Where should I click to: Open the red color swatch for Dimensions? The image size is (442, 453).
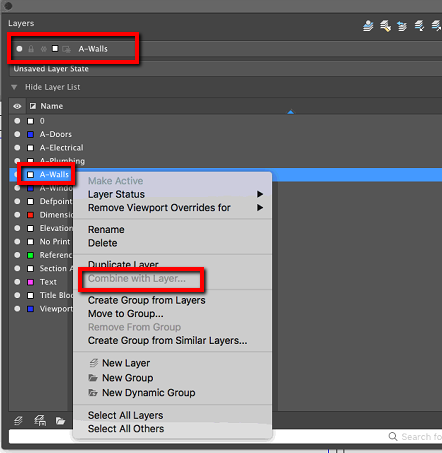click(30, 215)
